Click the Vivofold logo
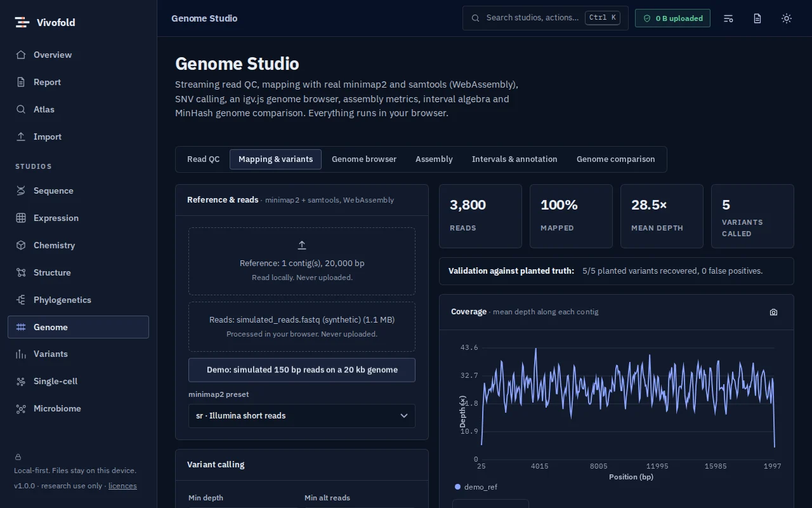This screenshot has width=812, height=508. pyautogui.click(x=45, y=22)
